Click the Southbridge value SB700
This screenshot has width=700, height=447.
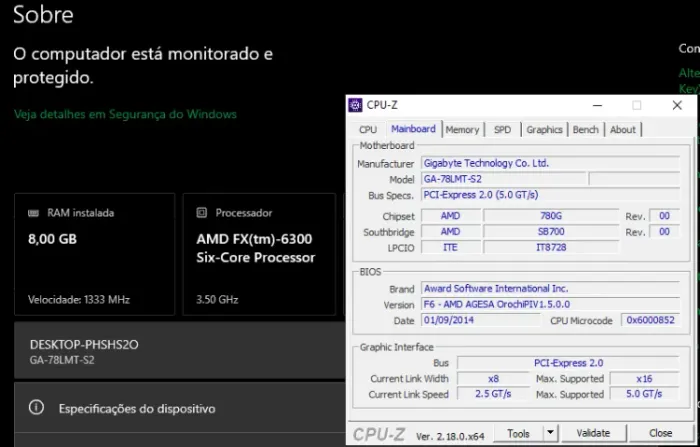[551, 232]
